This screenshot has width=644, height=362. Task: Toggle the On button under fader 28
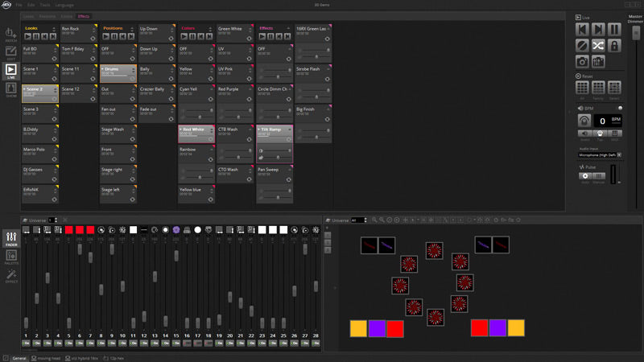point(316,343)
